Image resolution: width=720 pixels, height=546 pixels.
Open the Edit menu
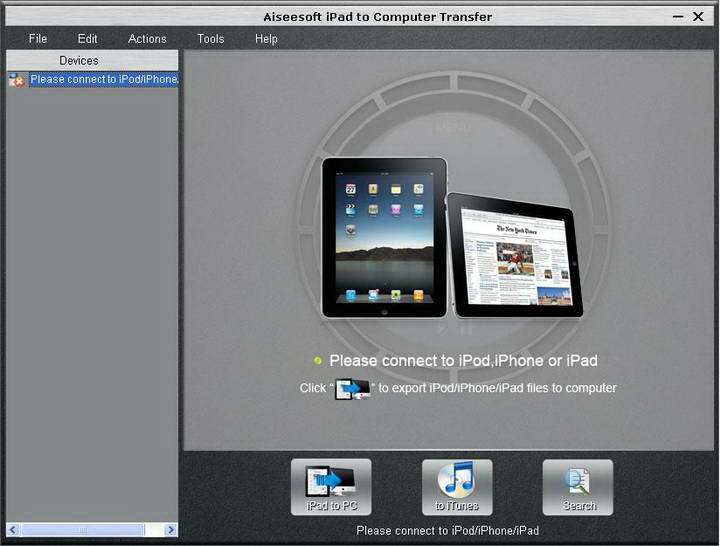pyautogui.click(x=87, y=39)
